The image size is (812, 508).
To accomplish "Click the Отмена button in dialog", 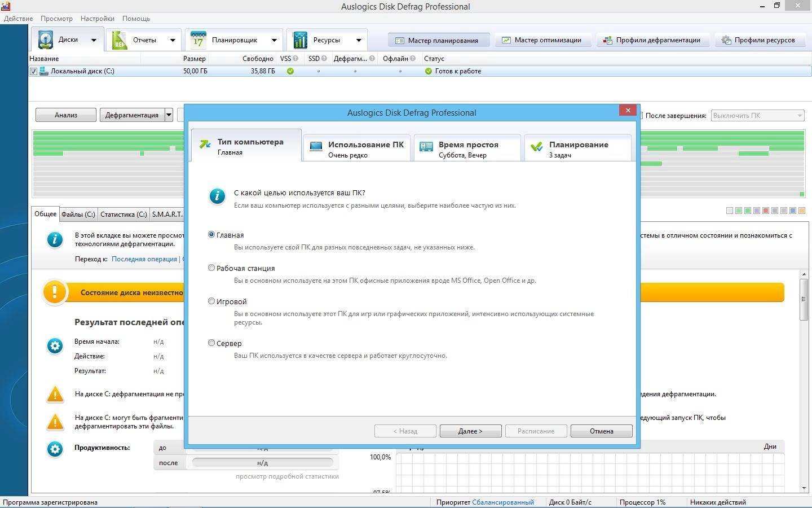I will 602,431.
